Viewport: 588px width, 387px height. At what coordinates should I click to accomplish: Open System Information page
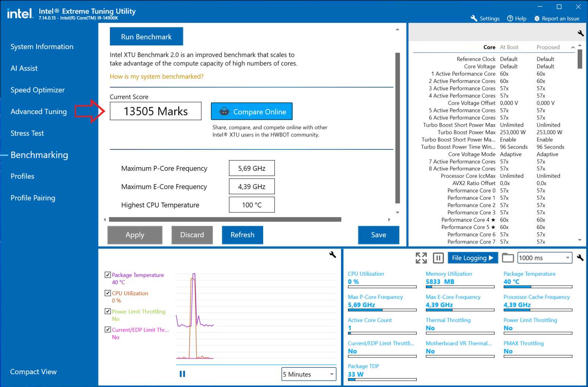point(42,47)
